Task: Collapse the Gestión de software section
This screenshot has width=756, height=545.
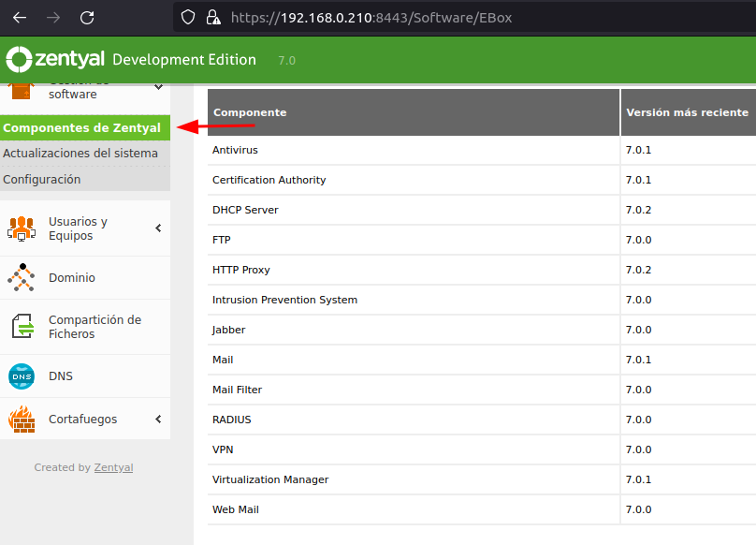Action: click(x=158, y=87)
